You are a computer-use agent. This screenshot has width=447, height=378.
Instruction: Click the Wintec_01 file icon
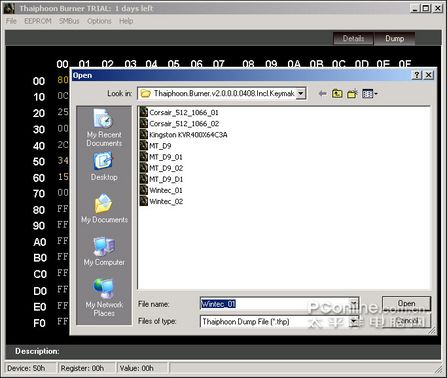tap(144, 190)
